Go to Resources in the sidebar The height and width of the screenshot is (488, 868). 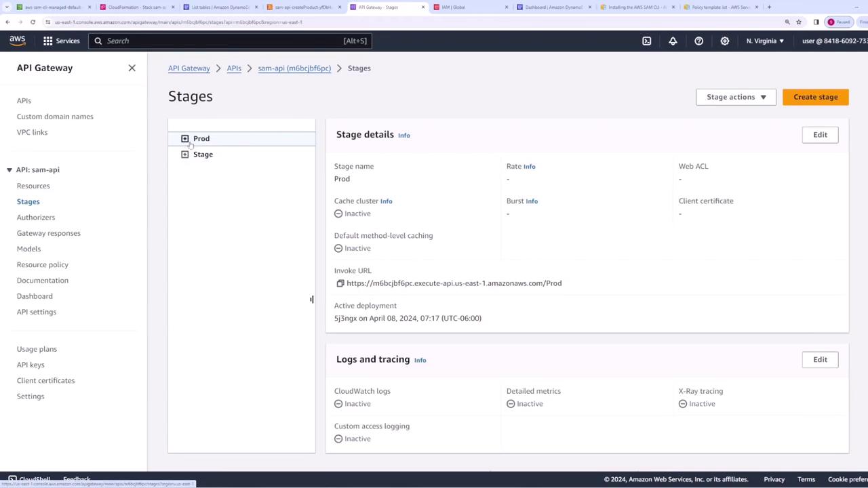33,186
